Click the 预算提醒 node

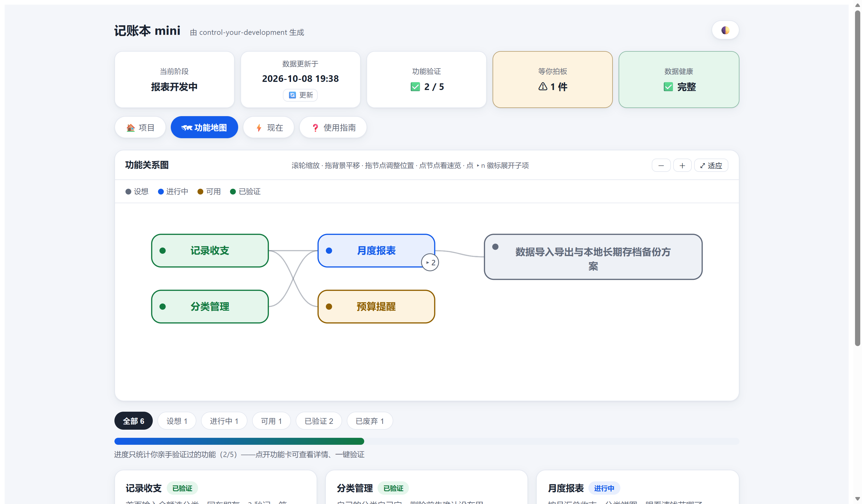click(x=376, y=307)
